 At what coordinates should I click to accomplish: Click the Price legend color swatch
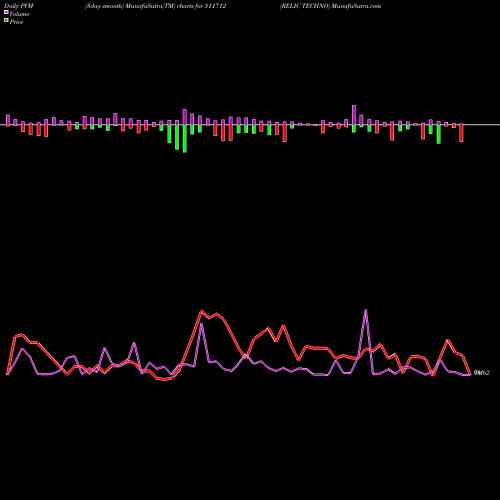pyautogui.click(x=6, y=21)
